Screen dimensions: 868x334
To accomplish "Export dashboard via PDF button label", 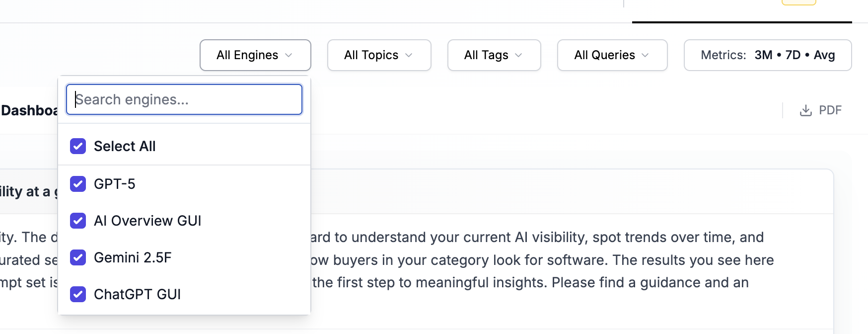I will (830, 110).
